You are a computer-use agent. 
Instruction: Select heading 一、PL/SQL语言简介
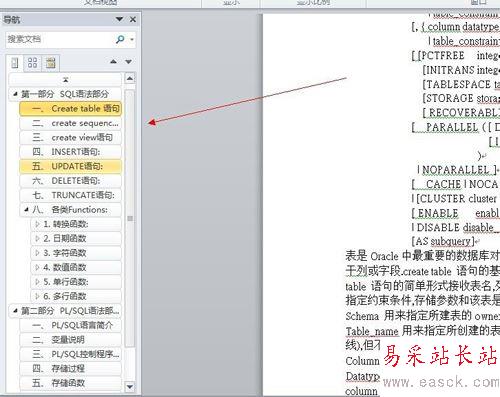coord(70,325)
